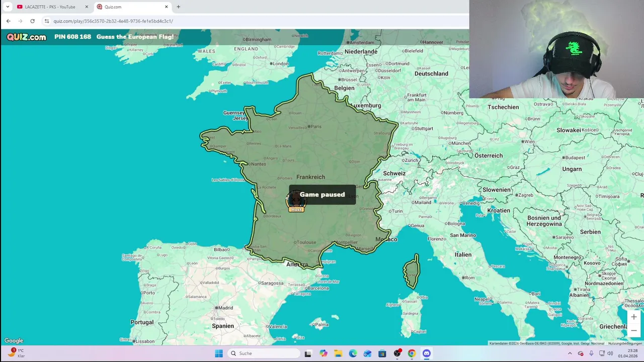Open the tab search dropdown arrow
The width and height of the screenshot is (644, 362).
(8, 7)
